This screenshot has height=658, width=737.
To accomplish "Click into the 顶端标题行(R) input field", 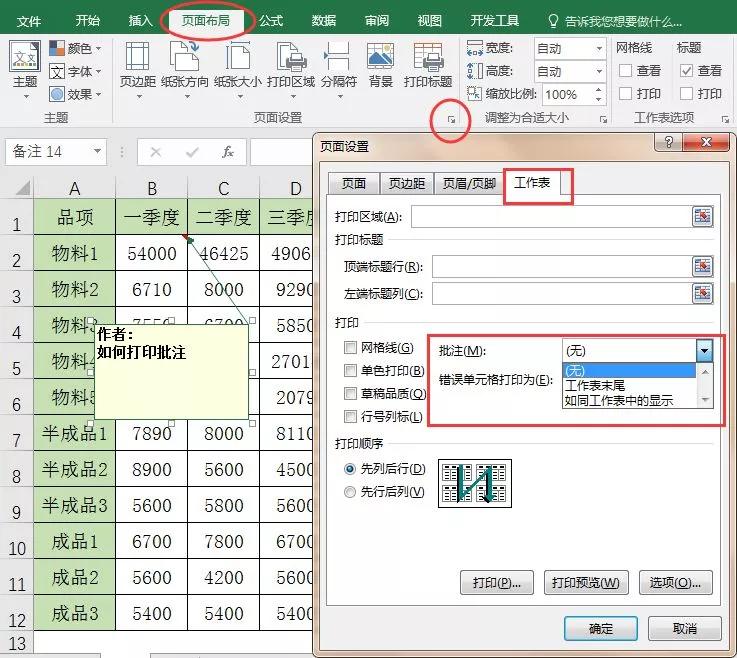I will (x=562, y=266).
